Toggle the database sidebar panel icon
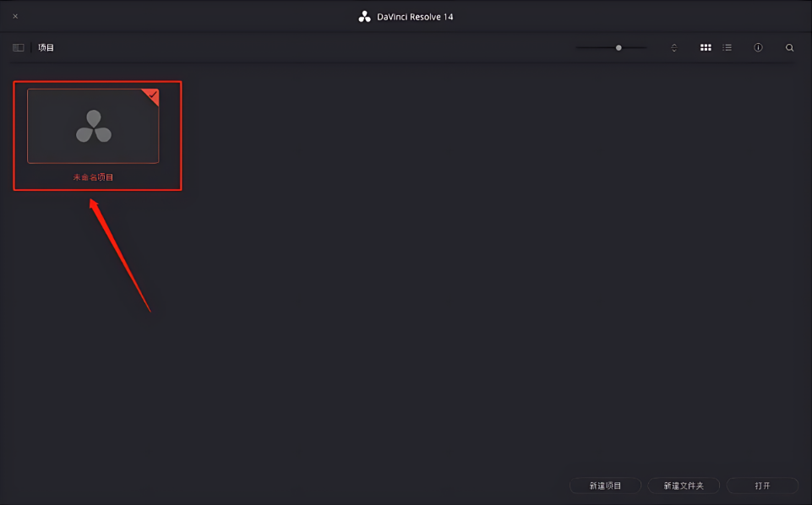Screen dimensions: 812x505 pyautogui.click(x=19, y=47)
